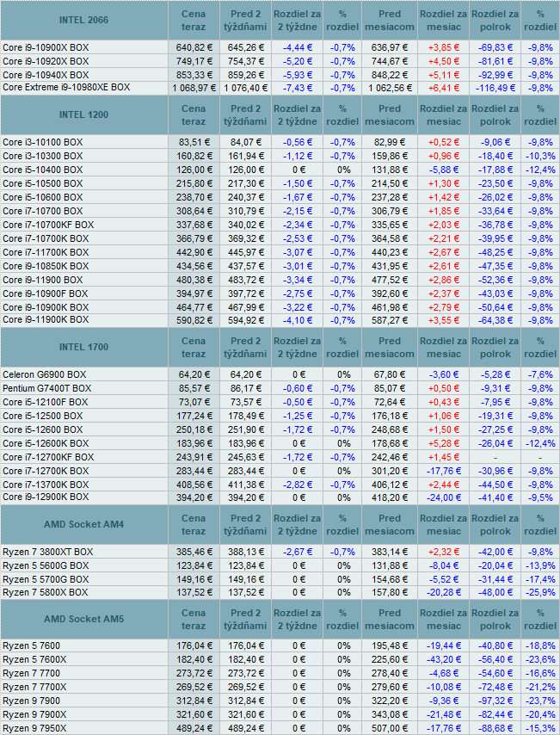
Task: Click the 507,00 € month-ago price
Action: pos(390,728)
